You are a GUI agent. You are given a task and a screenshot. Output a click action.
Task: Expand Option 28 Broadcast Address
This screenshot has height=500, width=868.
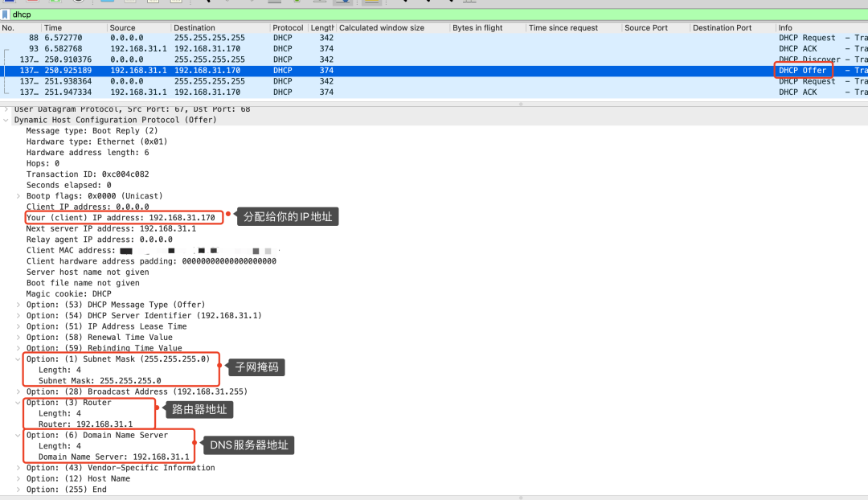pyautogui.click(x=18, y=391)
